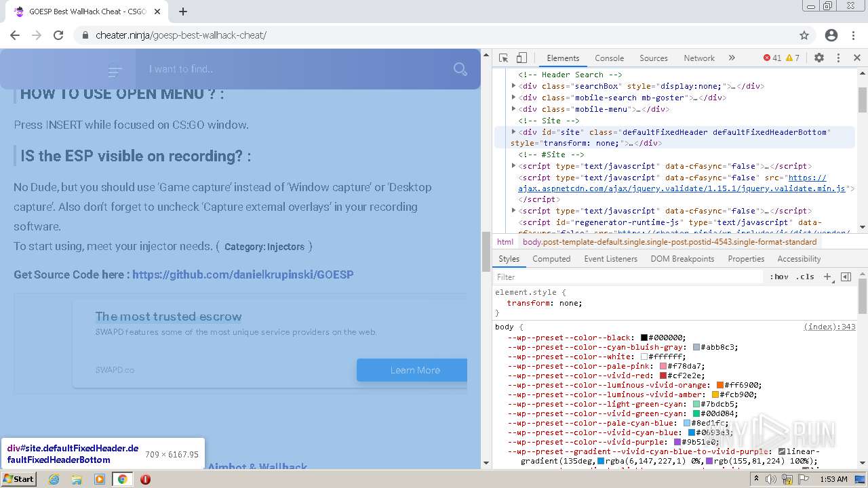Screen dimensions: 868x488
Task: Open the vivid-red #cf2e2e color swatch
Action: point(663,375)
